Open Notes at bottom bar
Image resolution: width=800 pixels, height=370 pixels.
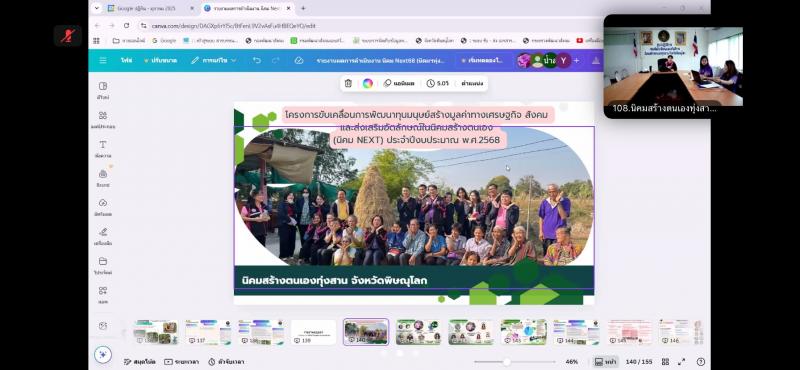[x=140, y=361]
